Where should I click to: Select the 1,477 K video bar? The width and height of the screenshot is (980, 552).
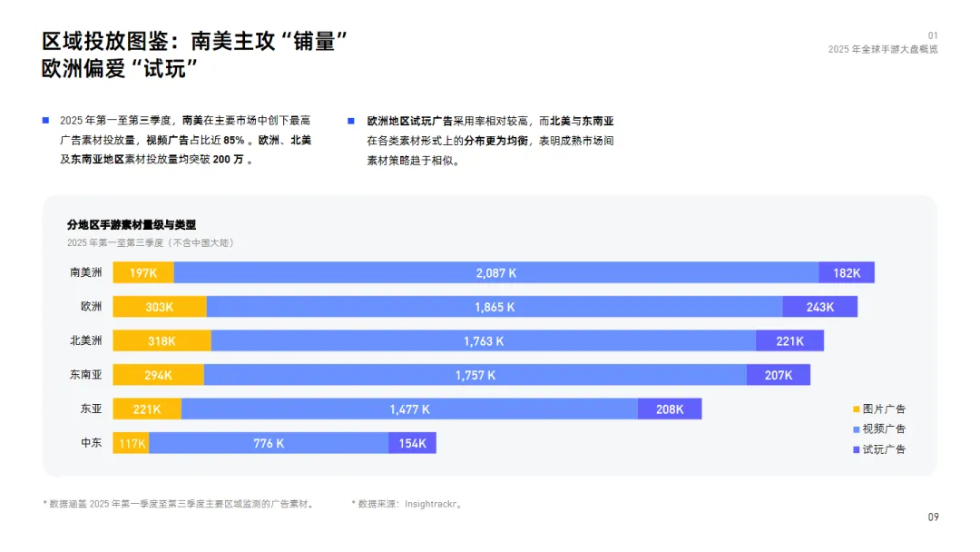409,409
